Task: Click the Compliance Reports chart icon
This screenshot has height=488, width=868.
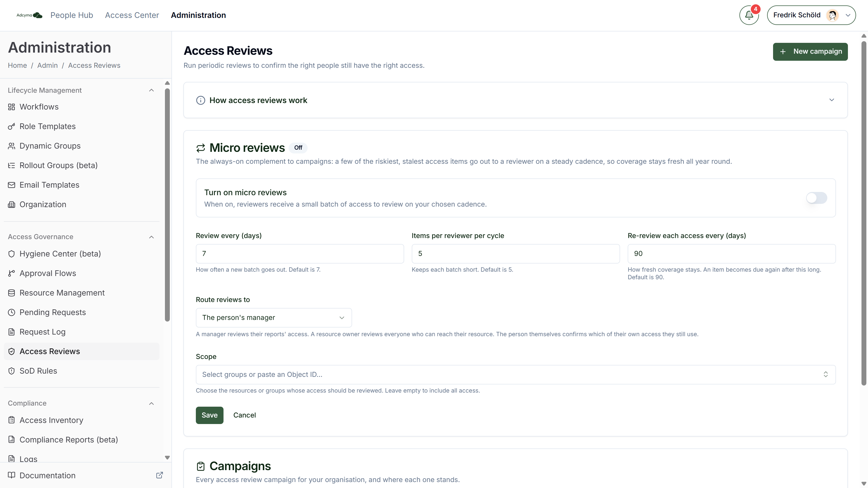Action: pyautogui.click(x=11, y=439)
